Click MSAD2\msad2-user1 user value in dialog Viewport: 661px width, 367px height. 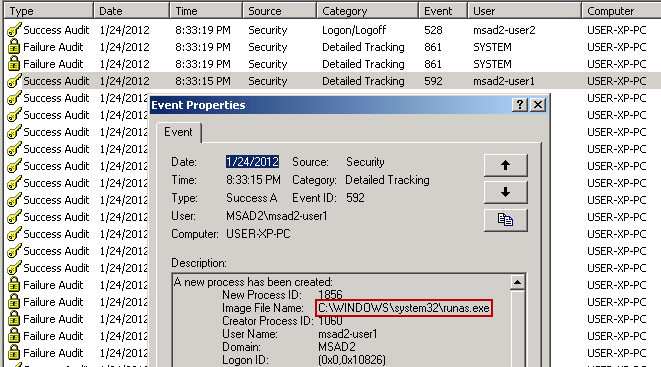tap(277, 216)
